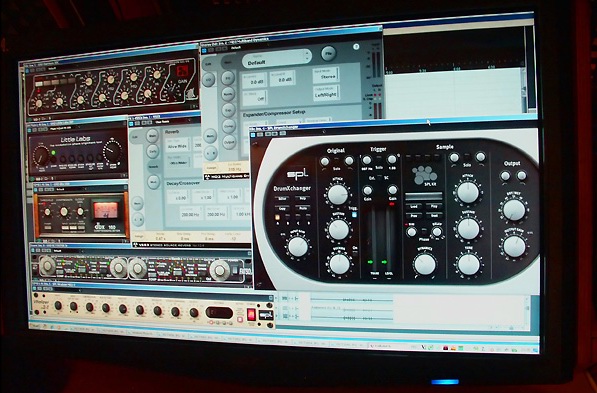597x393 pixels.
Task: Open the Stereo input mode dropdown
Action: point(326,75)
